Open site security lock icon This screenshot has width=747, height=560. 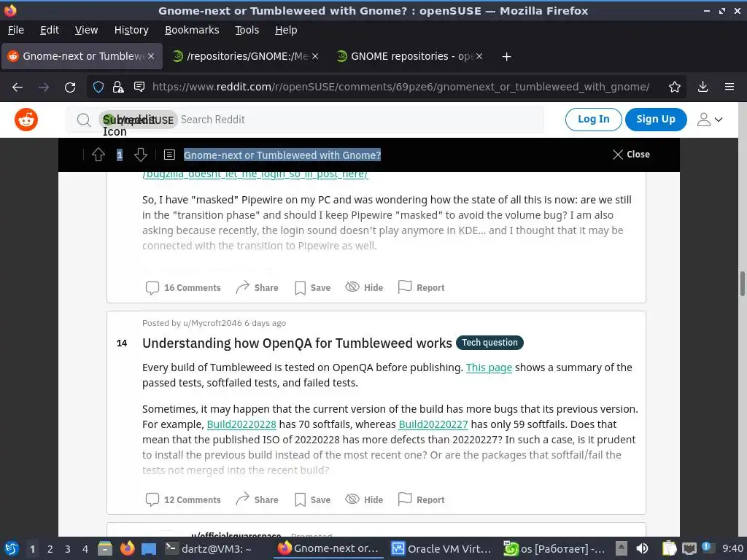[x=118, y=87]
